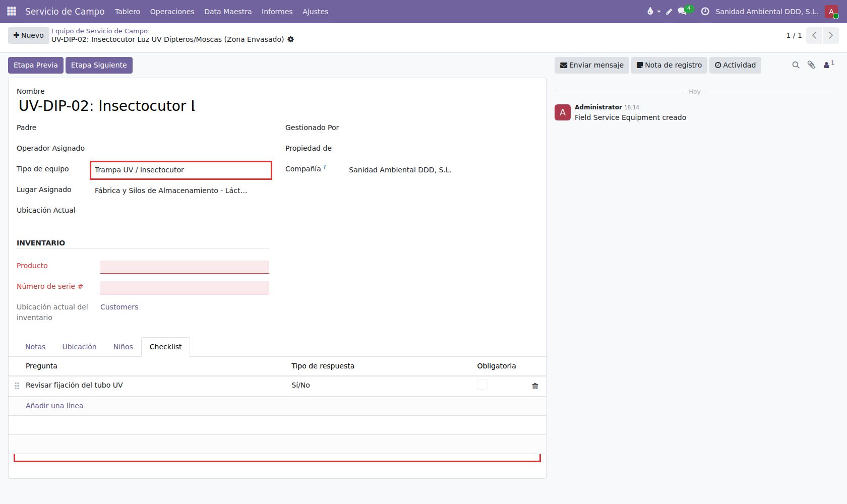Go to next record arrow

tap(830, 35)
